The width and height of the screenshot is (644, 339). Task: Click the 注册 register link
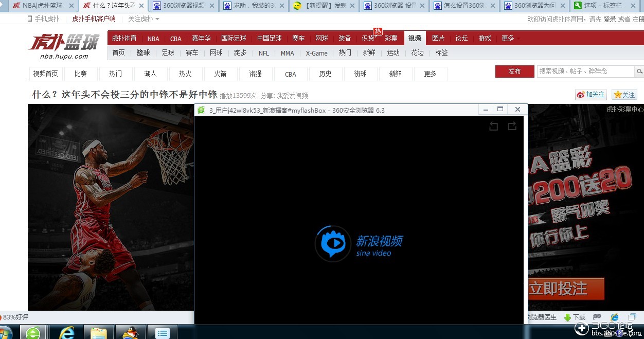pyautogui.click(x=638, y=19)
